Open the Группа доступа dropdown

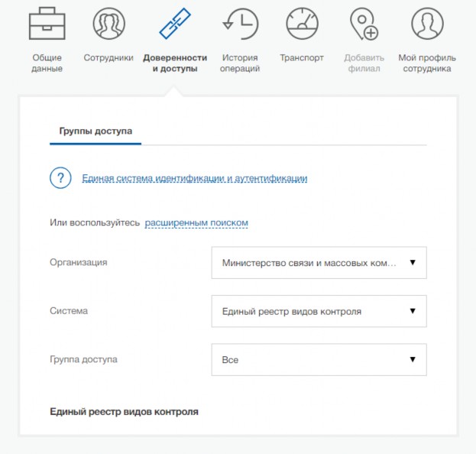coord(319,359)
